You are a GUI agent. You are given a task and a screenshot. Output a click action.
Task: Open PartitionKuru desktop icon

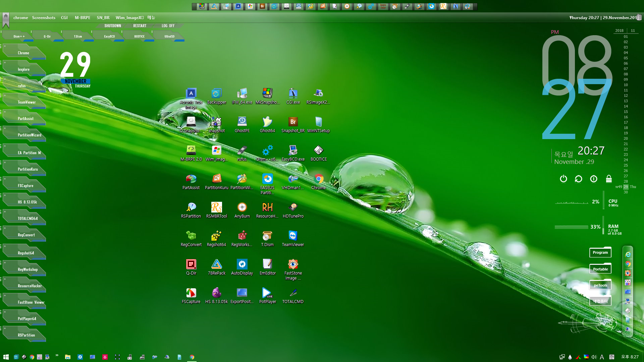coord(216,182)
